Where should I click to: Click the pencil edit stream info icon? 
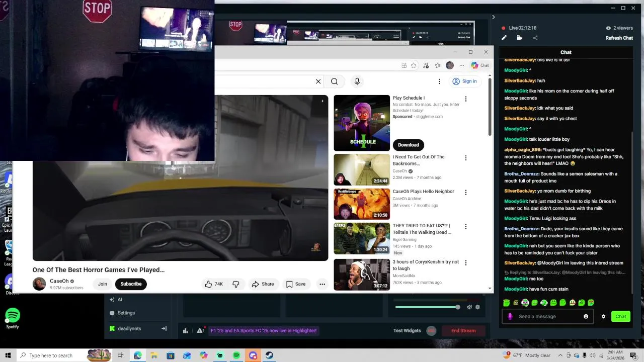tap(504, 38)
